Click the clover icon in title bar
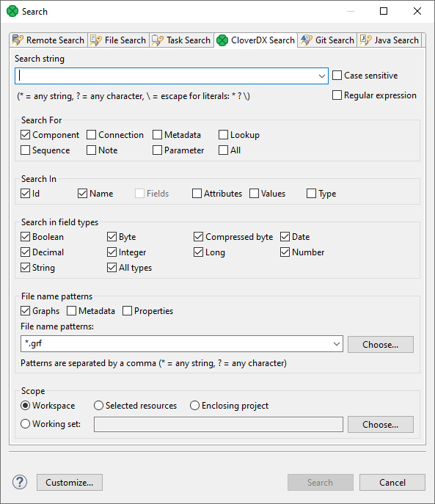This screenshot has width=435, height=504. coord(12,11)
